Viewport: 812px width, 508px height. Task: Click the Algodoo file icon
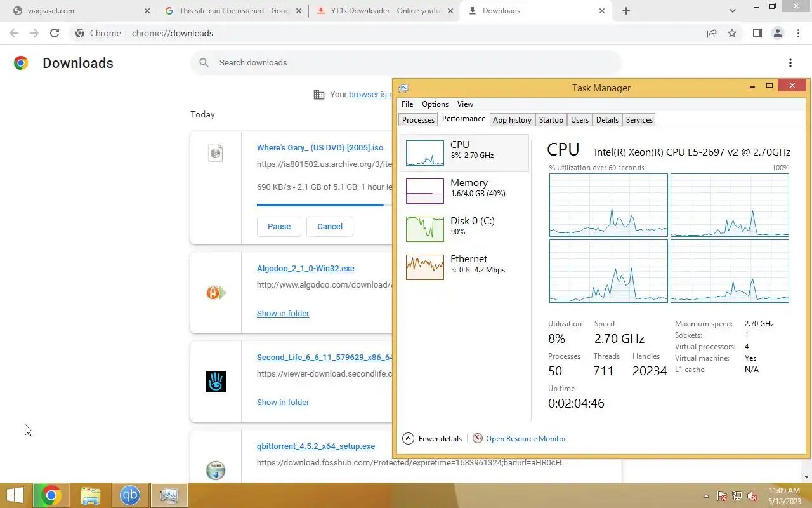click(x=216, y=293)
